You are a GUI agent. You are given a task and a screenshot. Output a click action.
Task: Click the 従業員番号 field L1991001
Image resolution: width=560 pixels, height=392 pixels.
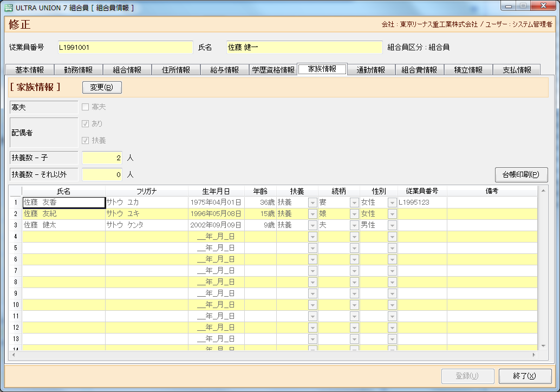tap(125, 47)
